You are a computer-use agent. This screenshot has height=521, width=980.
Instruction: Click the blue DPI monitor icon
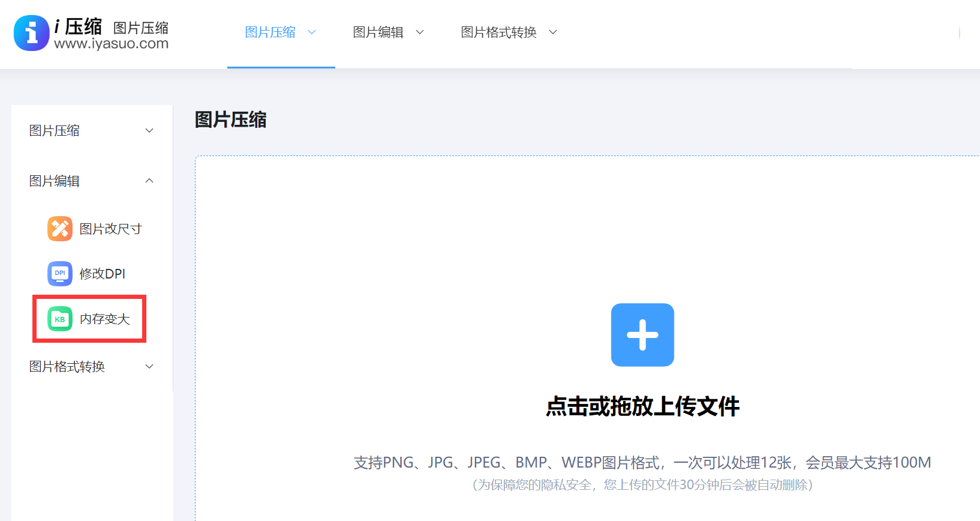[60, 274]
